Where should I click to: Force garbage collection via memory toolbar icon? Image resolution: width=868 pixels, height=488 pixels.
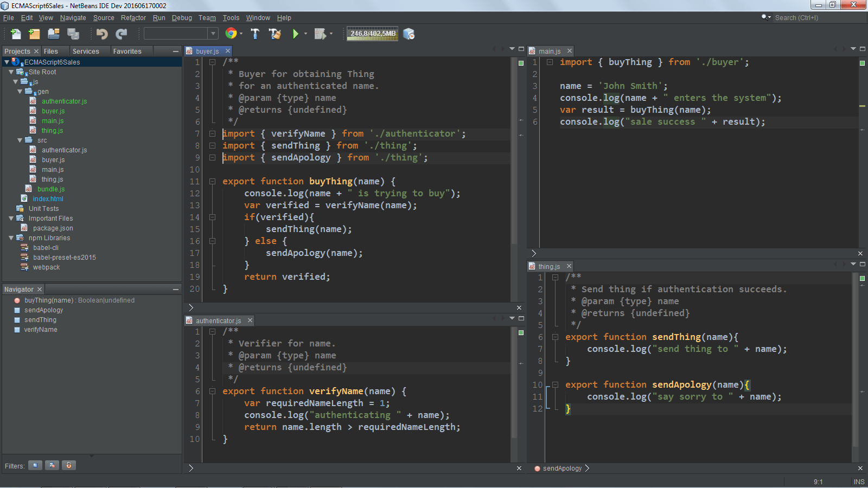point(409,34)
